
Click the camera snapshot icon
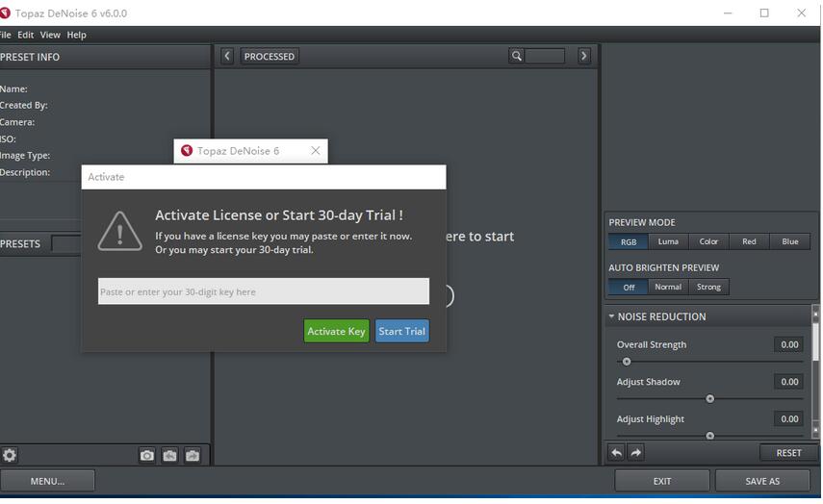point(147,455)
